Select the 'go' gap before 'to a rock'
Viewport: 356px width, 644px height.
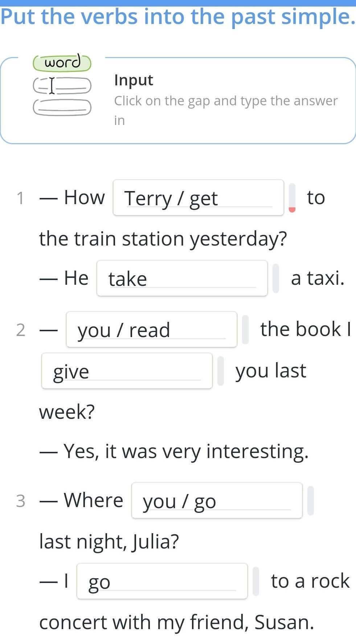click(162, 581)
